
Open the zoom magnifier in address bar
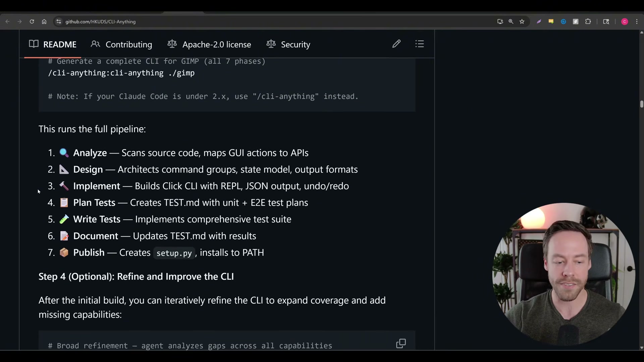511,21
